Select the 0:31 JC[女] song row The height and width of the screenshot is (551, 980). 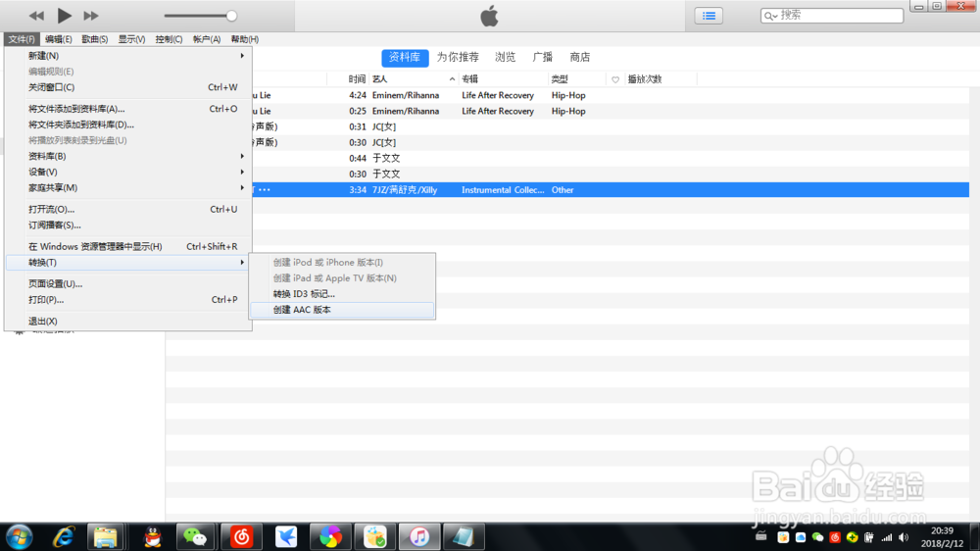coord(611,126)
